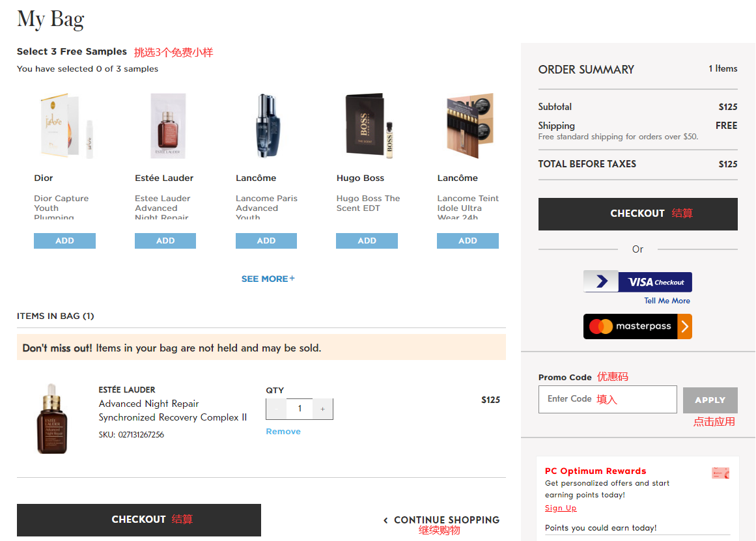Click the bottom Checkout button below the bag
Screen dimensions: 756x541
[x=139, y=520]
